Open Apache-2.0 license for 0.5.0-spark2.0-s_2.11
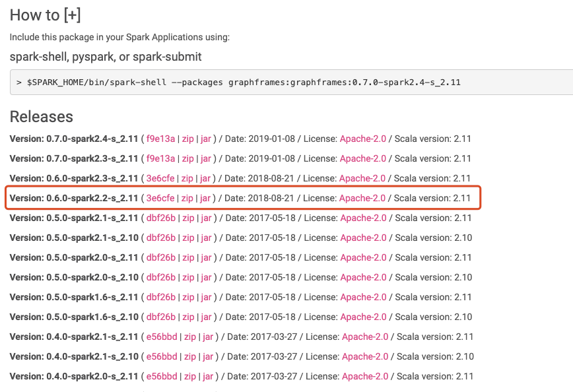The height and width of the screenshot is (392, 573). click(x=363, y=257)
